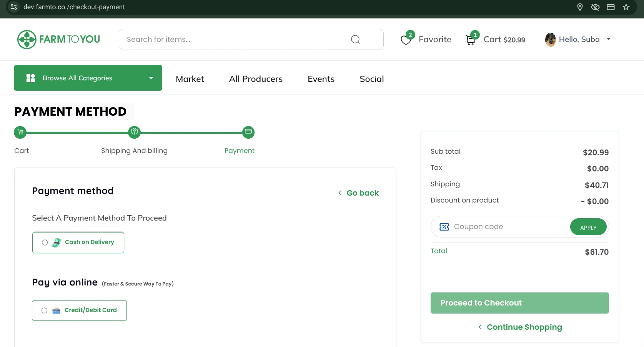Click the Shipping and billing step icon

tap(134, 132)
